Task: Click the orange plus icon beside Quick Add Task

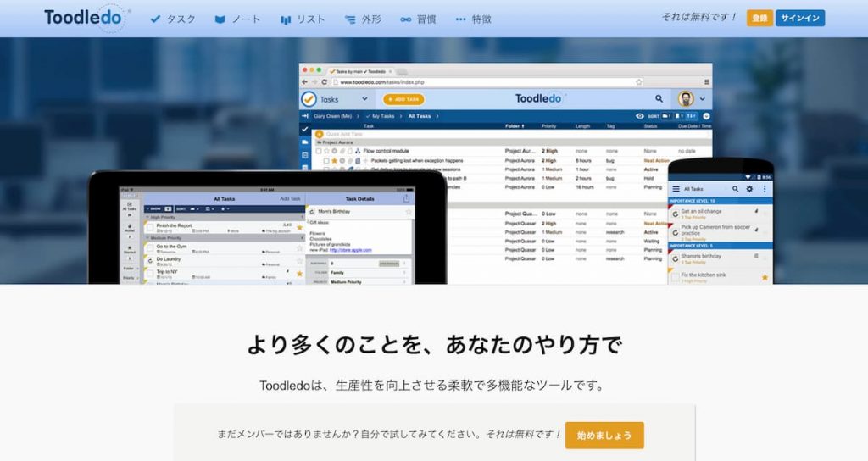Action: pos(319,134)
